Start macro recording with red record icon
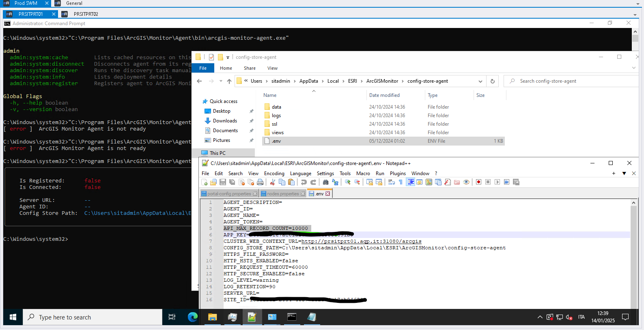 pyautogui.click(x=479, y=182)
